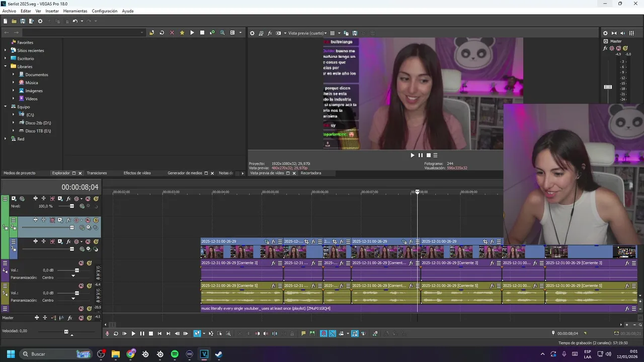644x362 pixels.
Task: Expand the Documentos folder
Action: pos(14,74)
